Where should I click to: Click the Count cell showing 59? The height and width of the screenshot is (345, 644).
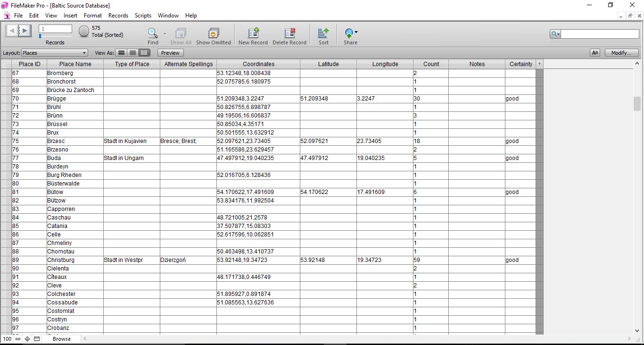[431, 260]
